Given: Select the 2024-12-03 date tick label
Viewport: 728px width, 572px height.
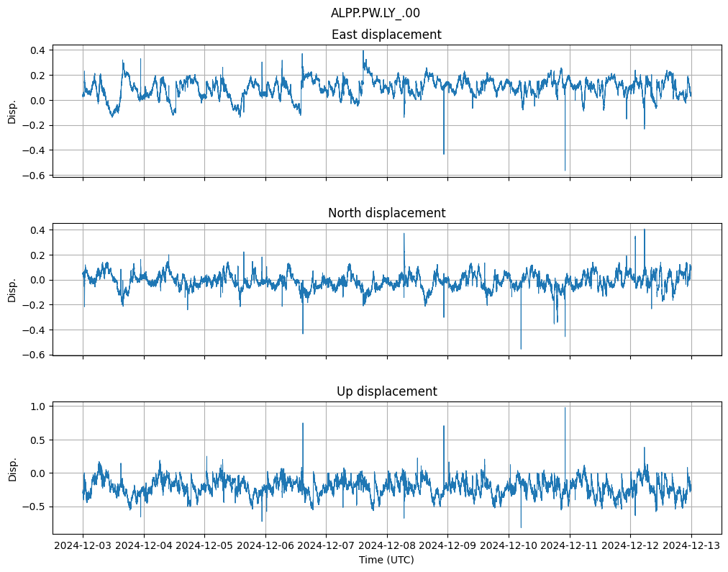Looking at the screenshot, I should click(x=83, y=546).
